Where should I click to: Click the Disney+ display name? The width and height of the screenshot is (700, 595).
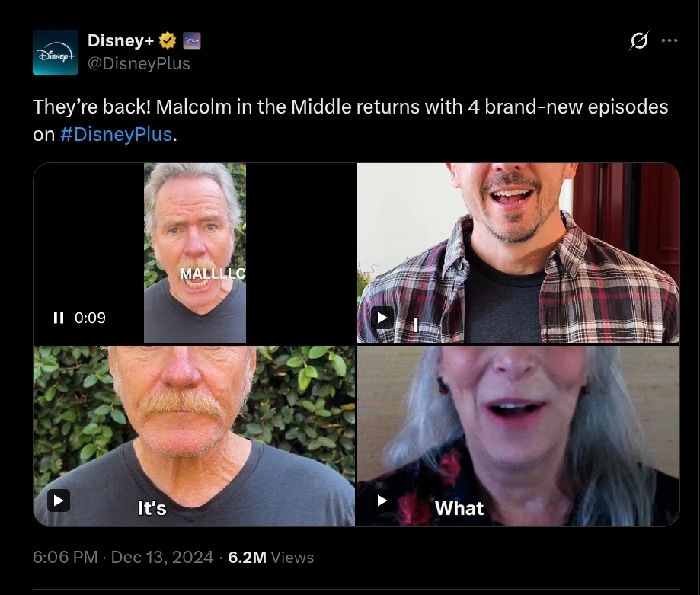click(120, 40)
